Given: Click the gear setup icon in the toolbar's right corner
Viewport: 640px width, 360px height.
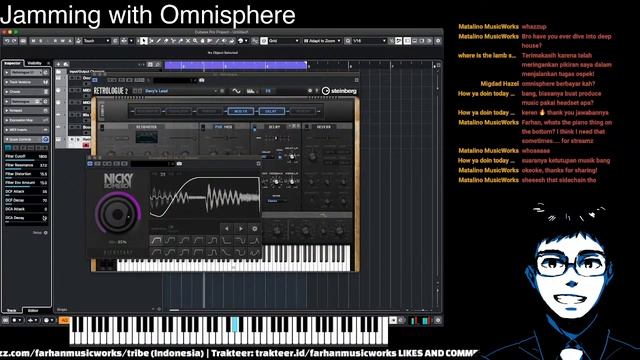Looking at the screenshot, I should [x=438, y=41].
